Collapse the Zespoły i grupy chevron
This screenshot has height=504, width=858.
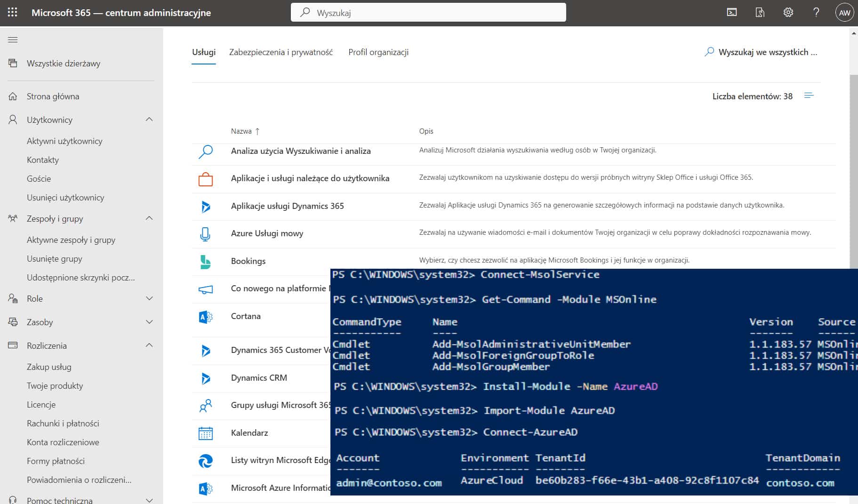(x=149, y=218)
